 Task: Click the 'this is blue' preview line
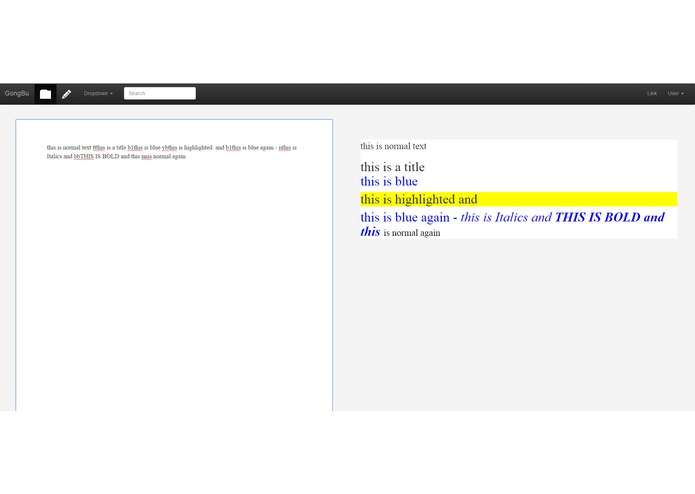[389, 181]
